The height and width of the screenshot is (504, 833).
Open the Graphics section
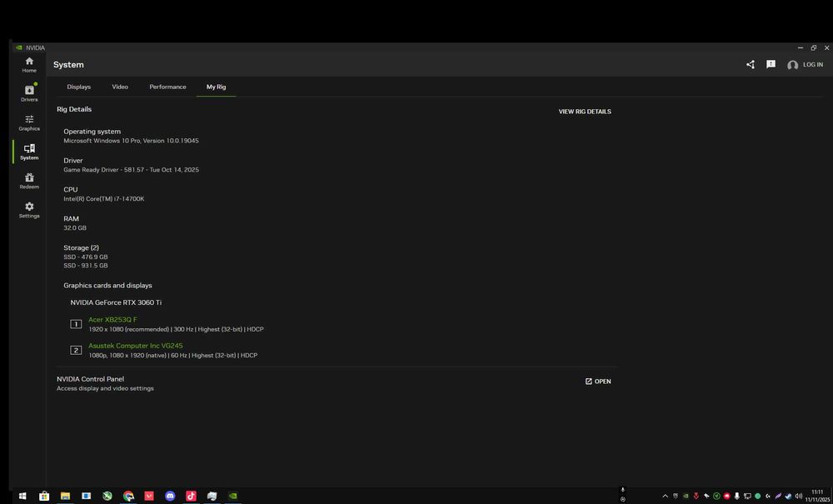tap(29, 122)
